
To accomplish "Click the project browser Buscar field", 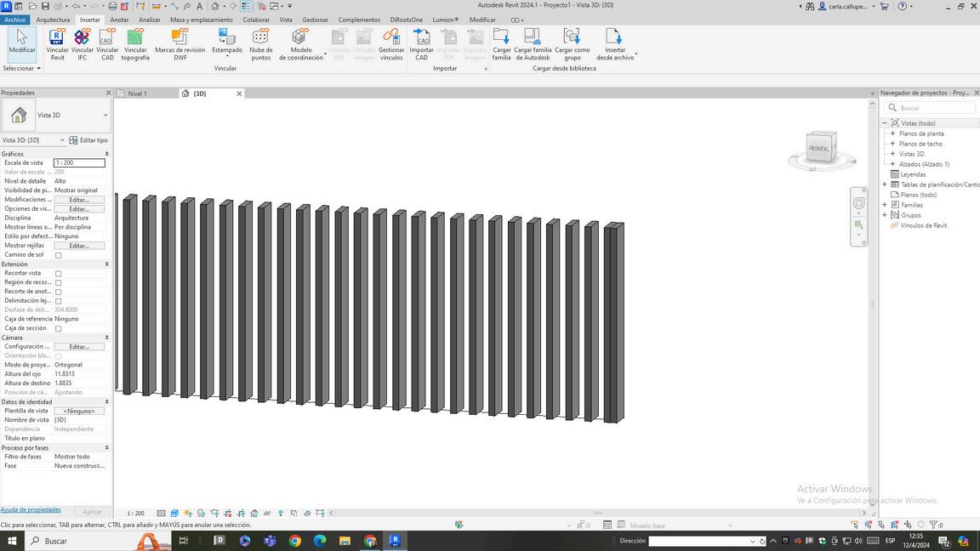I will (x=932, y=107).
